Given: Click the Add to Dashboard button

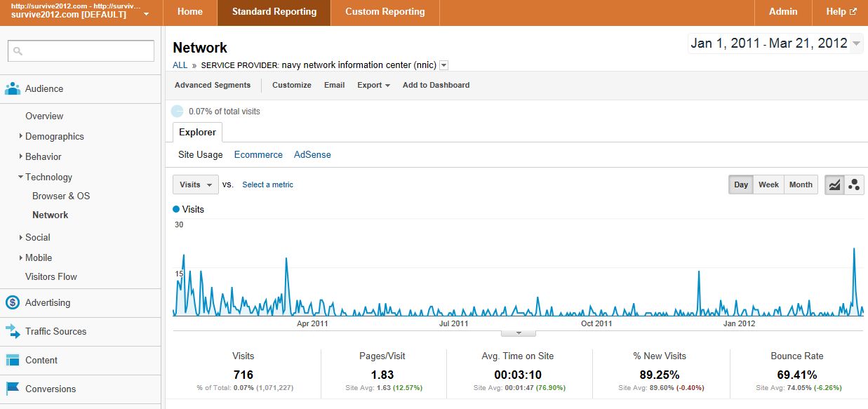Looking at the screenshot, I should pyautogui.click(x=436, y=85).
